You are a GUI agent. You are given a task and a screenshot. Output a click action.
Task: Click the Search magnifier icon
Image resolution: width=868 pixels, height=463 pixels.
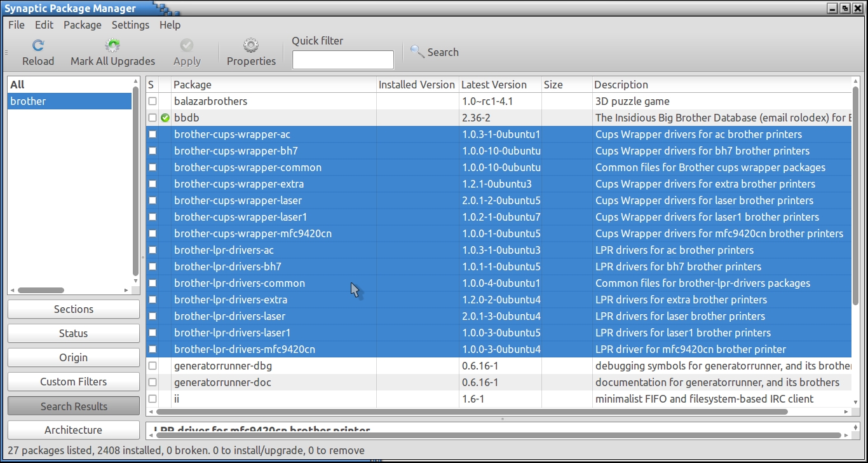(x=417, y=52)
